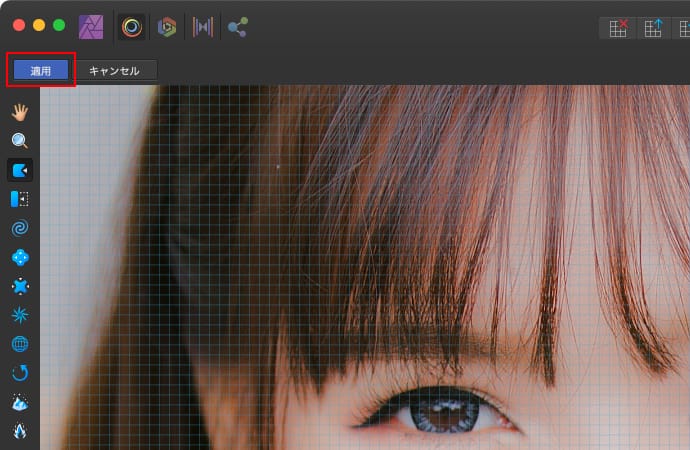Select the Liquify Push Forward tool
Image resolution: width=690 pixels, height=450 pixels.
point(20,170)
